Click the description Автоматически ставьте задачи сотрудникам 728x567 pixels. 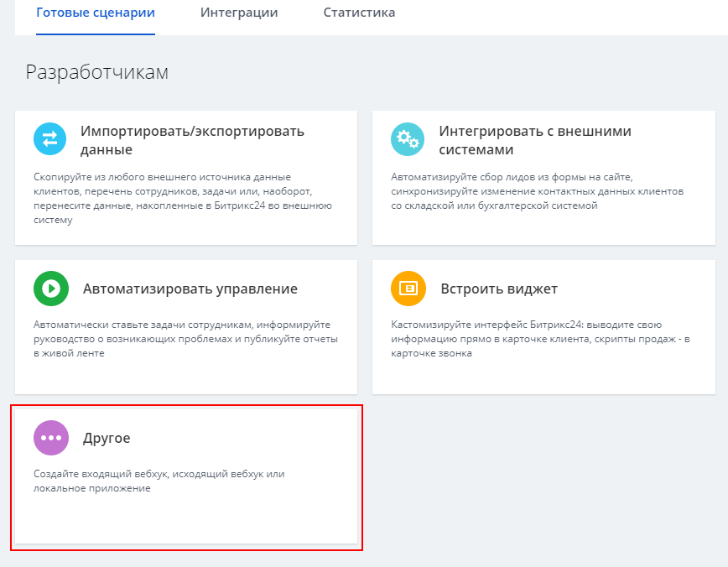(185, 339)
